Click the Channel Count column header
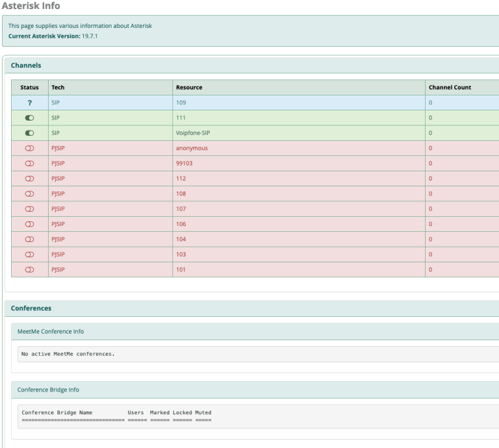The image size is (499, 448). 450,88
